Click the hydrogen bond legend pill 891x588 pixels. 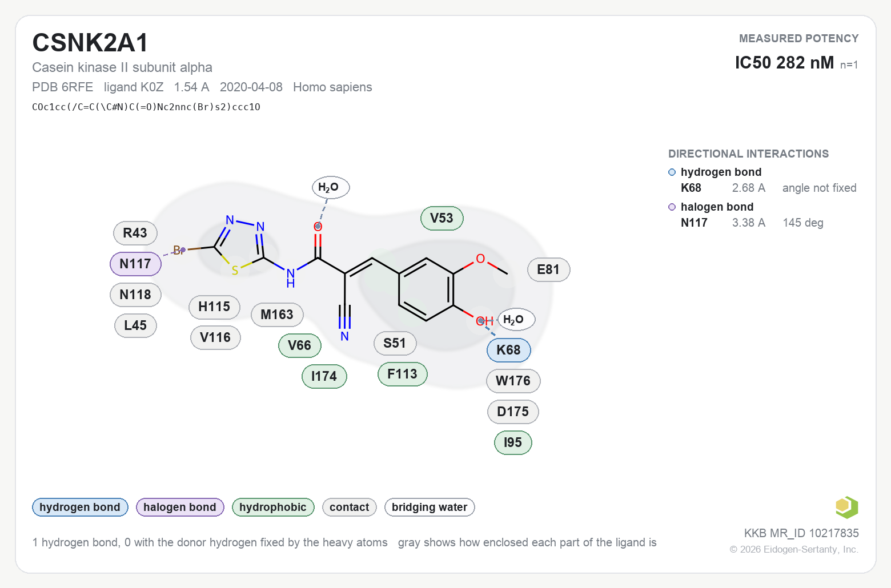tap(80, 507)
